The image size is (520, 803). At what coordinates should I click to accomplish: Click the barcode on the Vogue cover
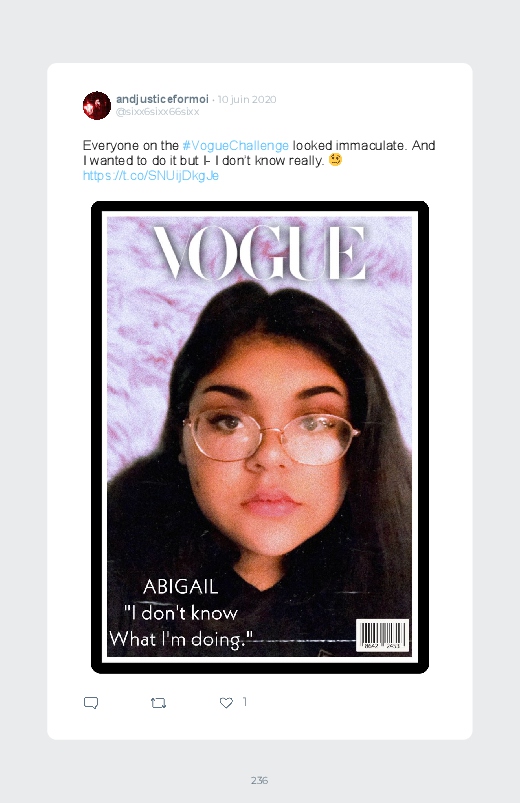(x=383, y=635)
